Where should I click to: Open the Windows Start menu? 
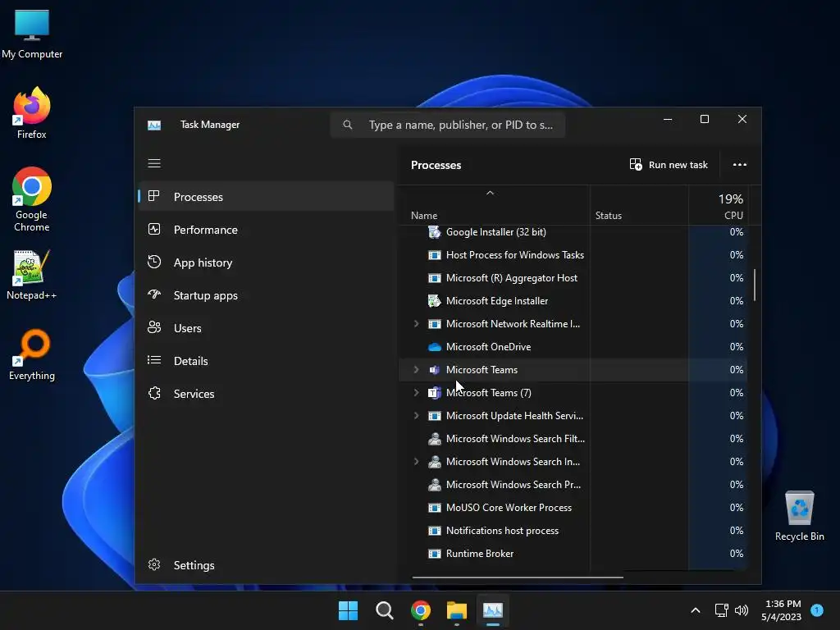click(x=348, y=610)
